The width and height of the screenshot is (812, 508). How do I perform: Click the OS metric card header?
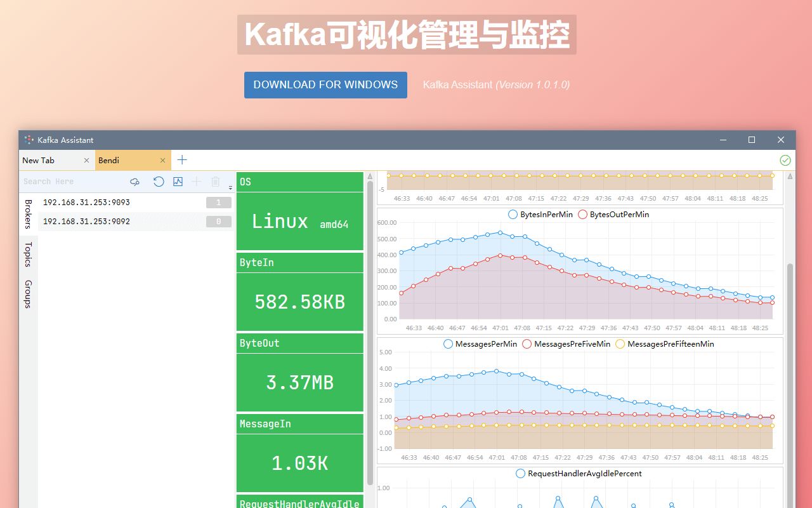click(300, 182)
